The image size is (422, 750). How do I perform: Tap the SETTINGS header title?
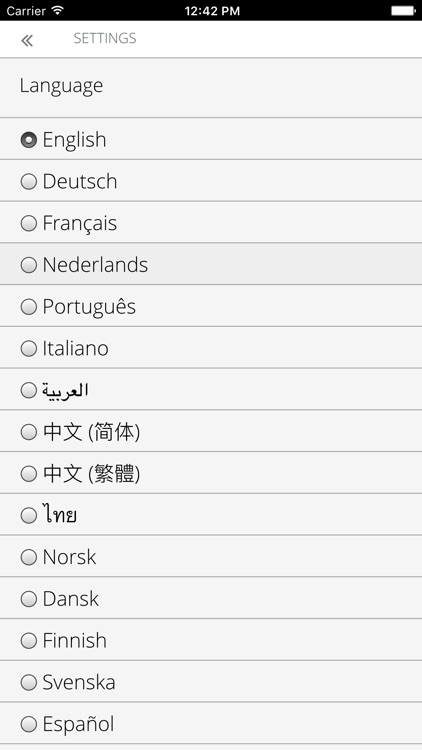pos(105,38)
